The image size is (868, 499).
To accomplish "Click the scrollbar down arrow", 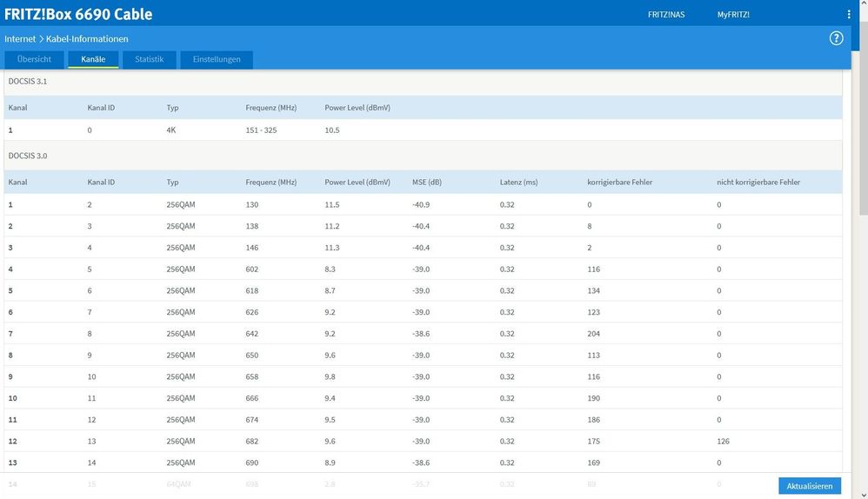I will coord(864,495).
